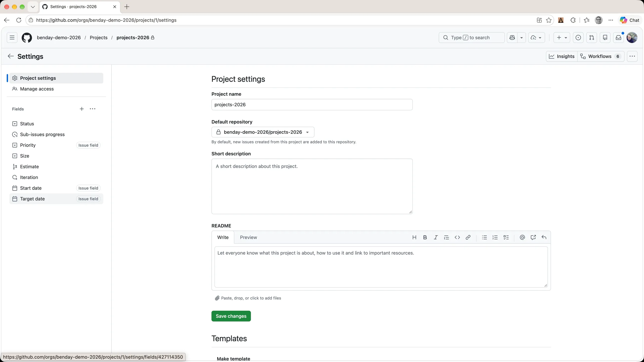Open saved replies arrow icon
Viewport: 644px width, 362px height.
click(544, 237)
